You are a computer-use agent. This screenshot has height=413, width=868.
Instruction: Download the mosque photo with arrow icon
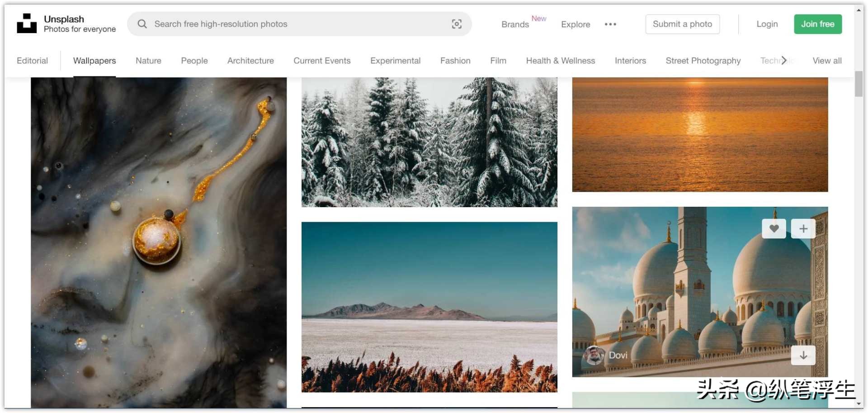pos(803,355)
